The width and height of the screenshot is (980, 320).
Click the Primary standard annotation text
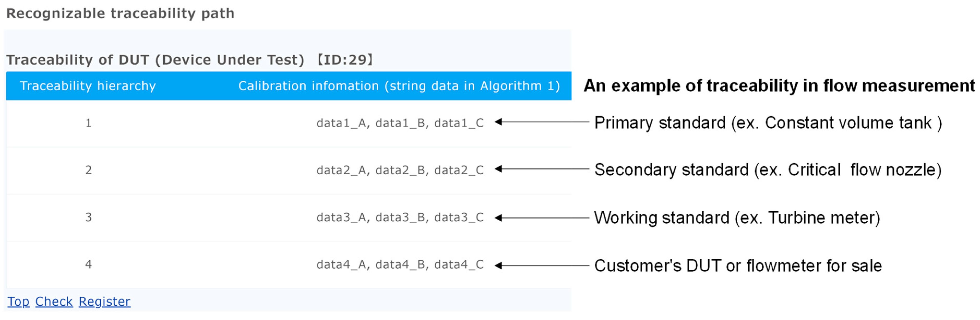768,123
